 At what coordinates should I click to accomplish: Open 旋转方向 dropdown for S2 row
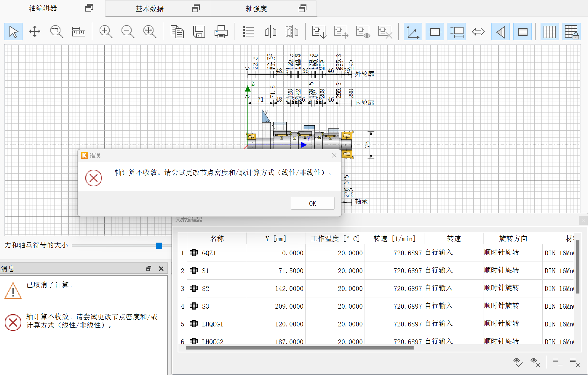click(x=513, y=288)
